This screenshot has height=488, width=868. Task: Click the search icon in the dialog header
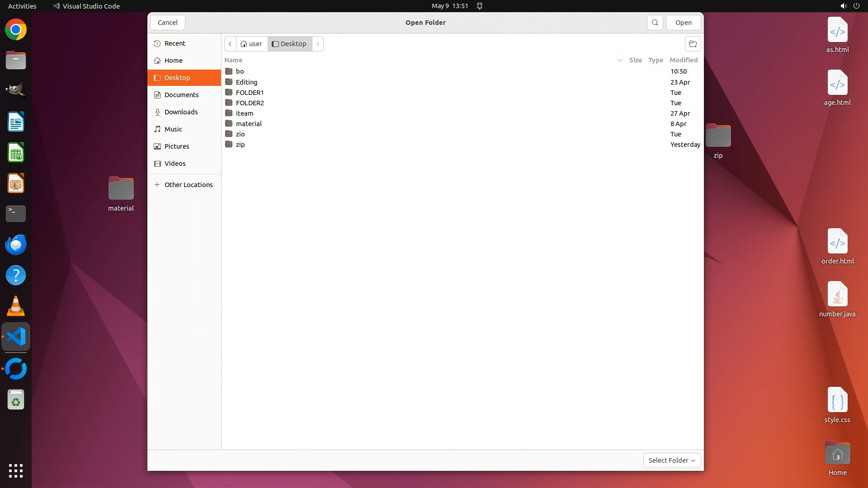pyautogui.click(x=655, y=23)
